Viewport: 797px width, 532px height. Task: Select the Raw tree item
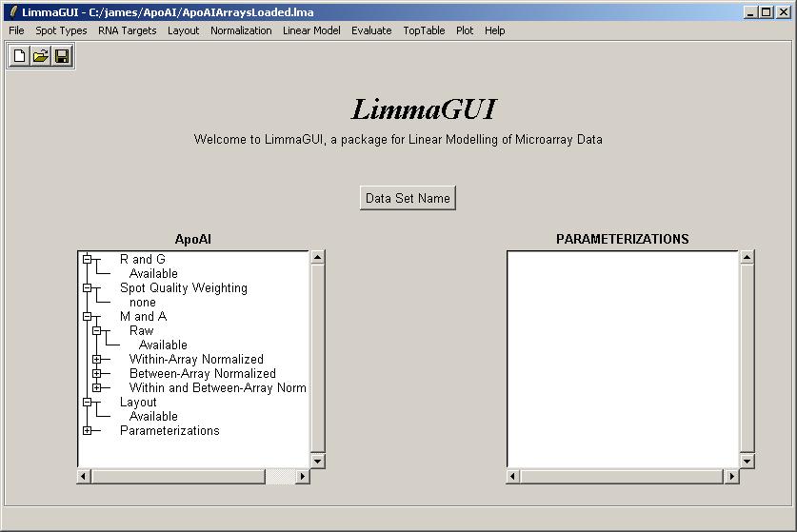(141, 330)
